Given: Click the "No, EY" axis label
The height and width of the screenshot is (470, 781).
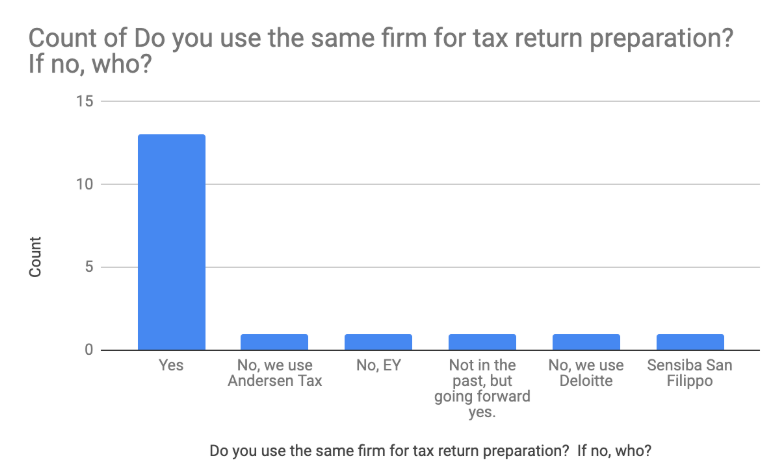Looking at the screenshot, I should tap(378, 366).
